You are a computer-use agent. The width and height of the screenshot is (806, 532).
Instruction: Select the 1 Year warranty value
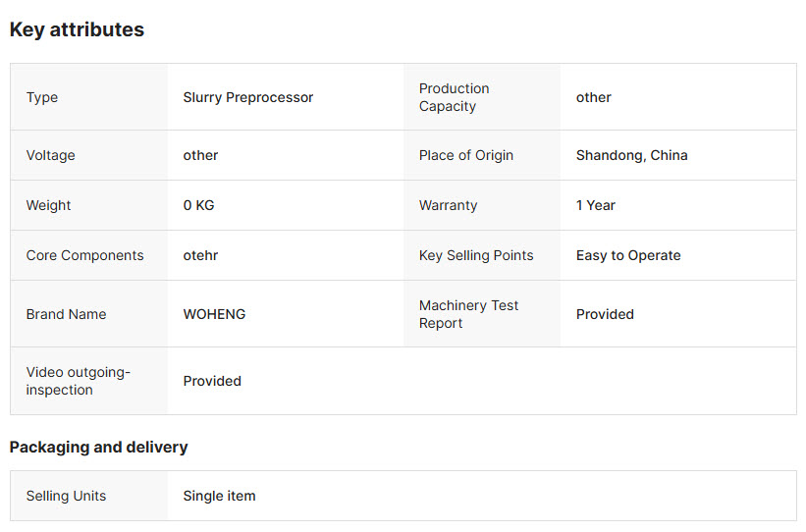click(x=595, y=205)
